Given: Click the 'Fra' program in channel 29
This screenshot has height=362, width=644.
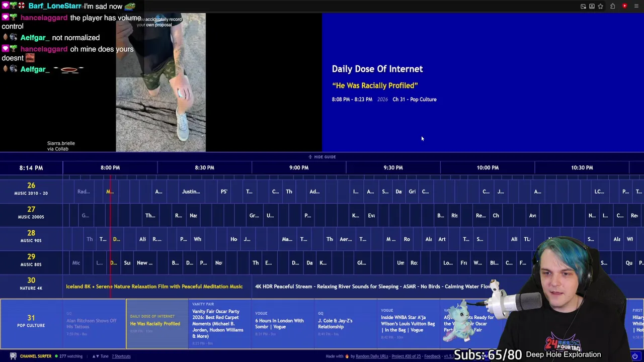Looking at the screenshot, I should pos(464,262).
